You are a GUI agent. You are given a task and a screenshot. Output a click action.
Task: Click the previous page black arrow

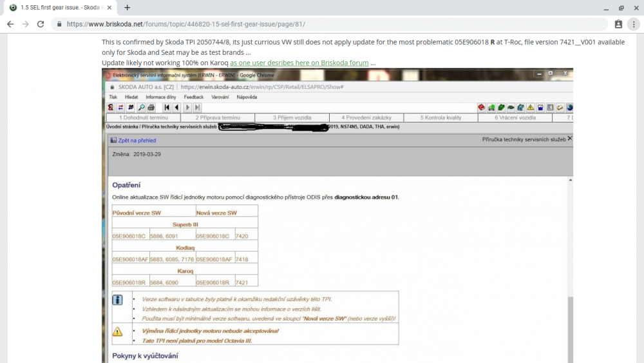point(176,107)
